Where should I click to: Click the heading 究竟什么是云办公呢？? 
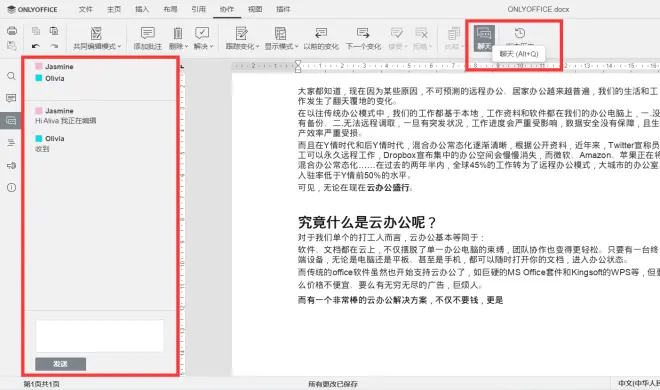coord(367,222)
